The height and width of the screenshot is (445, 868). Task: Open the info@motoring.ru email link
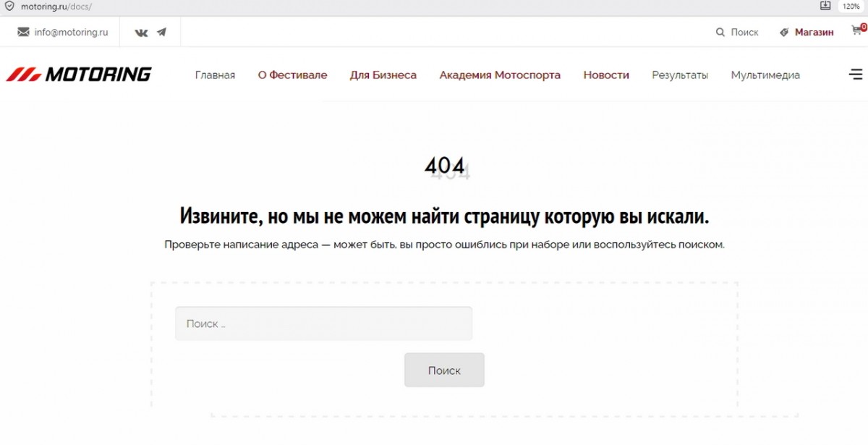click(71, 32)
